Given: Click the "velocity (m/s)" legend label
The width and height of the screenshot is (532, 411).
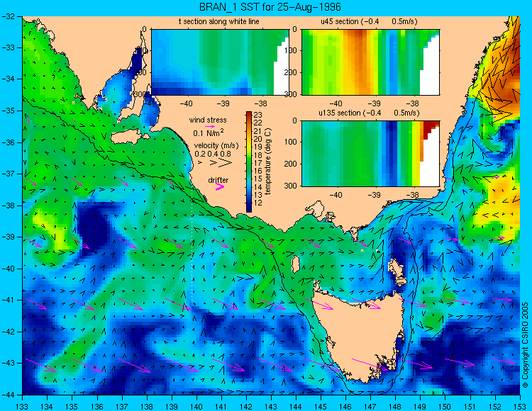Looking at the screenshot, I should click(216, 145).
